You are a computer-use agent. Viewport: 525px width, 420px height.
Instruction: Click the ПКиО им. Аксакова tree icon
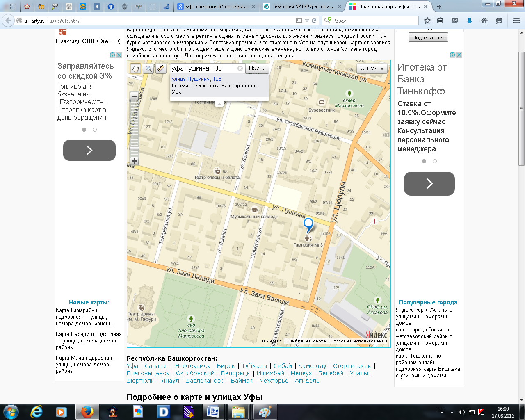pos(377,300)
